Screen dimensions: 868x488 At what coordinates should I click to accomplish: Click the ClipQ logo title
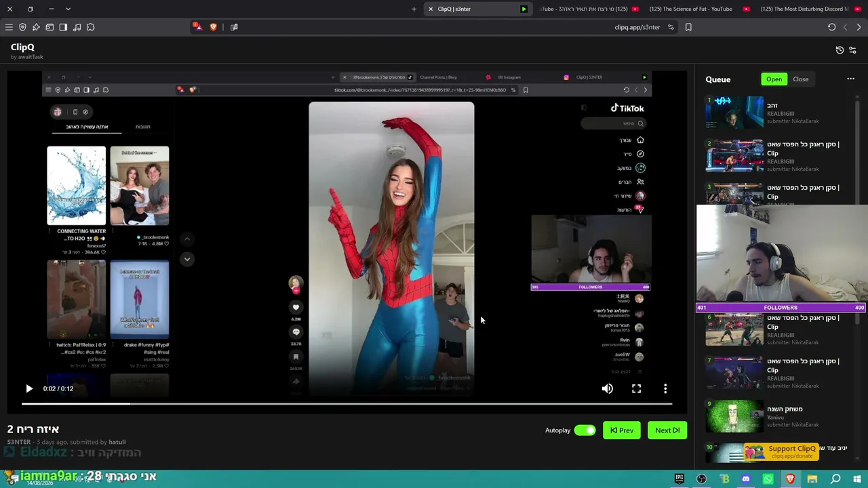click(x=22, y=47)
